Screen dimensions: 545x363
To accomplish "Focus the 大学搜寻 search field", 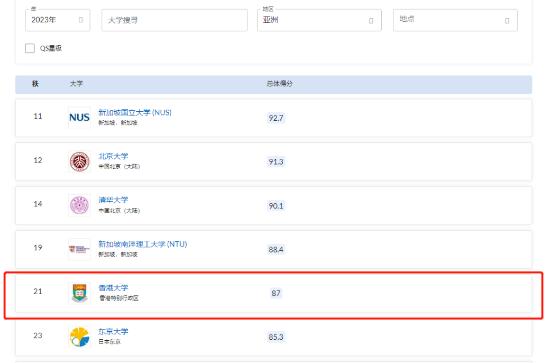I will pos(174,20).
